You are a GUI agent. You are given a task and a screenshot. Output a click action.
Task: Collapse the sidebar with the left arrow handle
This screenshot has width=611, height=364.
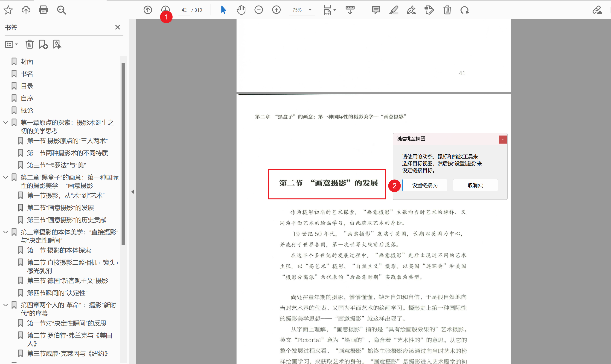click(133, 192)
